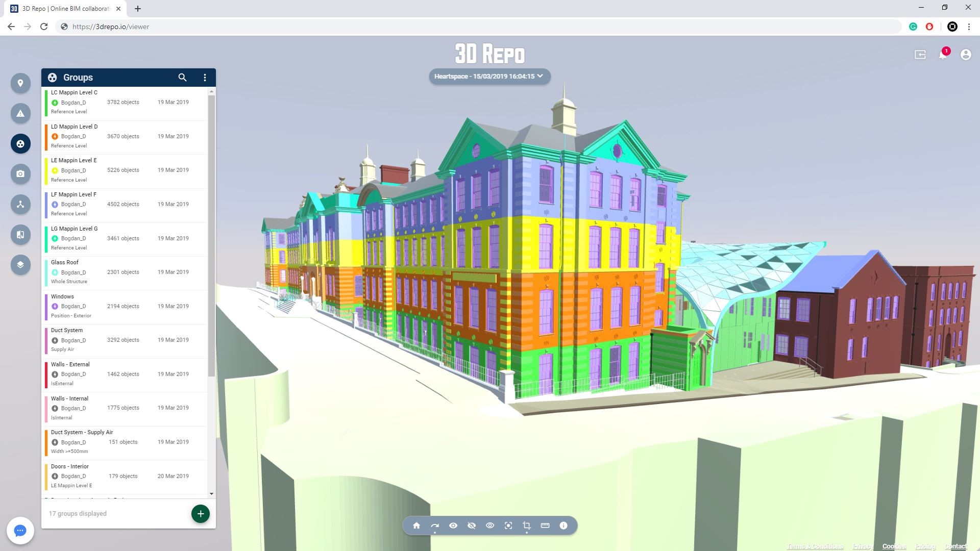This screenshot has width=980, height=551.
Task: Create a new group with the plus button
Action: pos(201,513)
